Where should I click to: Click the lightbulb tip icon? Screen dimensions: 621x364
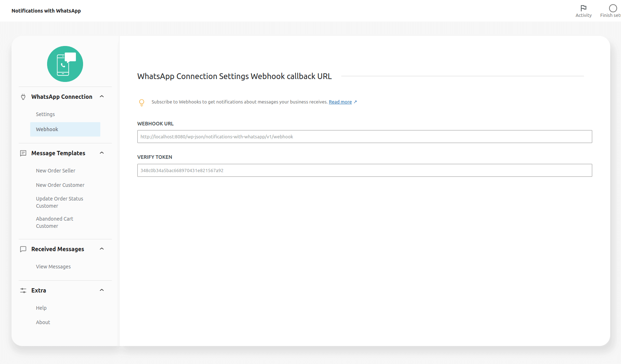142,102
